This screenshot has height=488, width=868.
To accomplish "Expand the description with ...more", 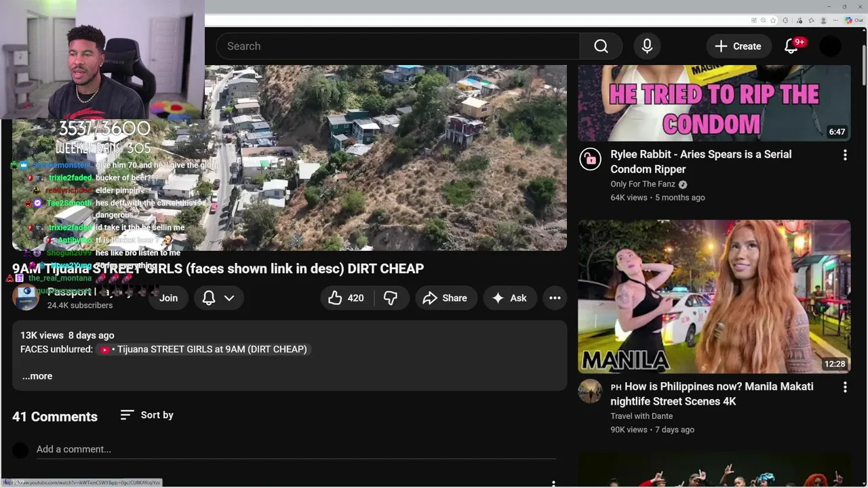I will (x=37, y=376).
